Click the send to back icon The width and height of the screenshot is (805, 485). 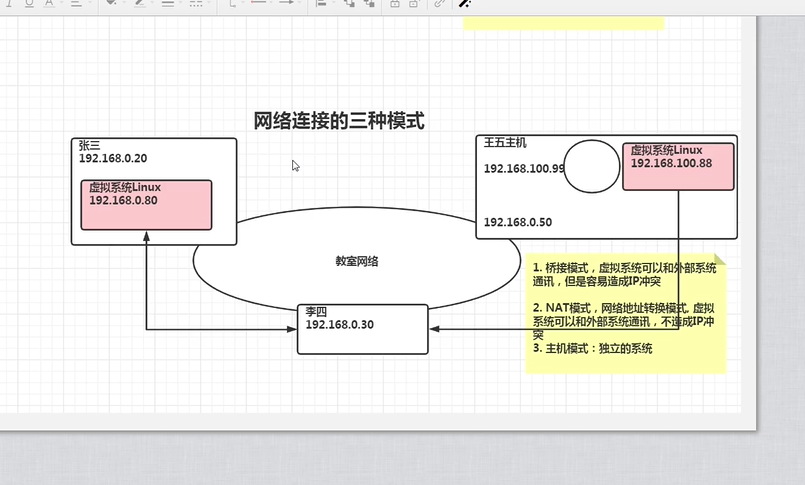[369, 3]
